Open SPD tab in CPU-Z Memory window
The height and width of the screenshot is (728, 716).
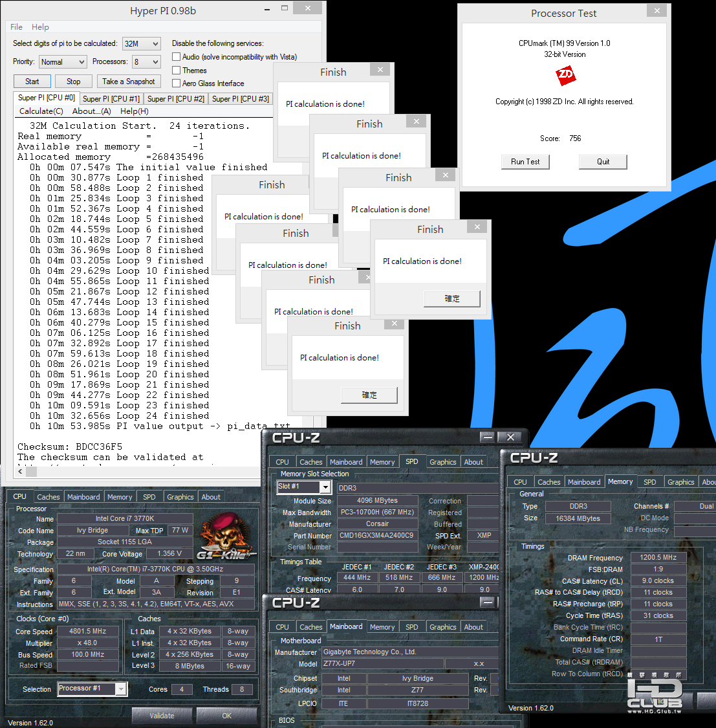click(649, 482)
